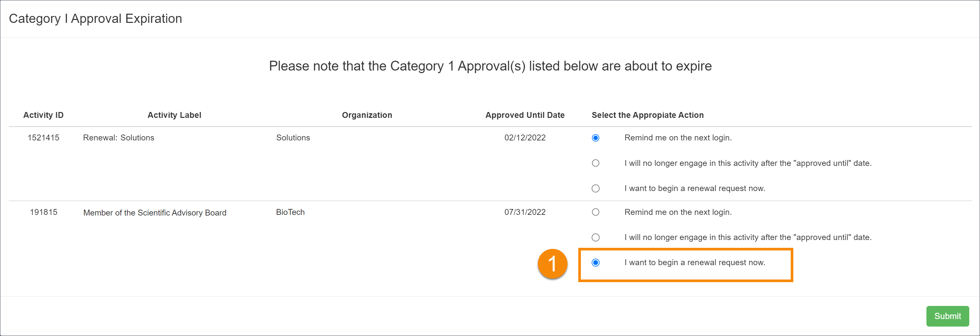The width and height of the screenshot is (980, 336).
Task: Choose 'no longer engage' option for Renewal: Solutions
Action: coord(595,163)
